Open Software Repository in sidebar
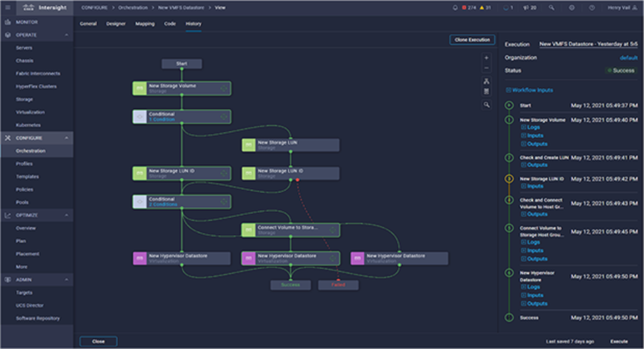Viewport: 644px width, 349px height. (x=37, y=318)
